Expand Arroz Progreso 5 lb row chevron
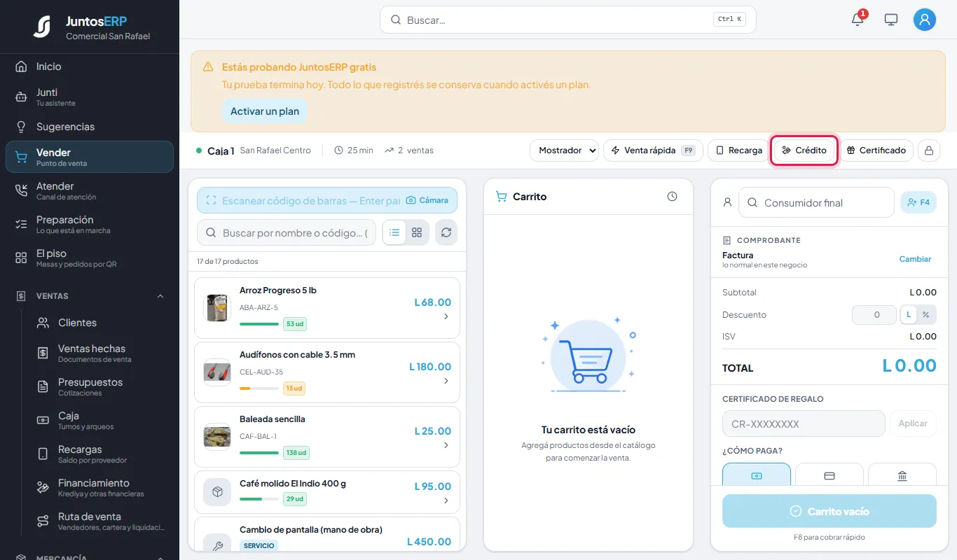 coord(446,317)
